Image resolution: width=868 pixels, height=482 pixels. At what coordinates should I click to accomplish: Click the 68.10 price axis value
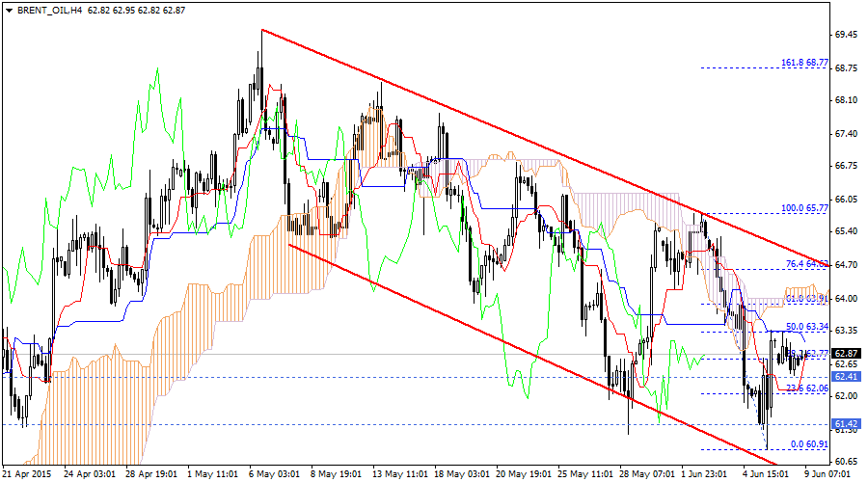tap(846, 100)
